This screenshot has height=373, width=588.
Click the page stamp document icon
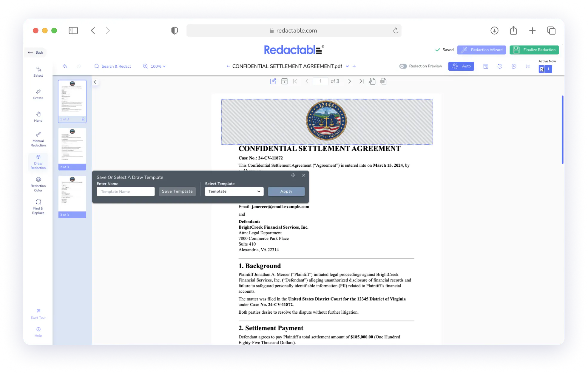point(383,81)
